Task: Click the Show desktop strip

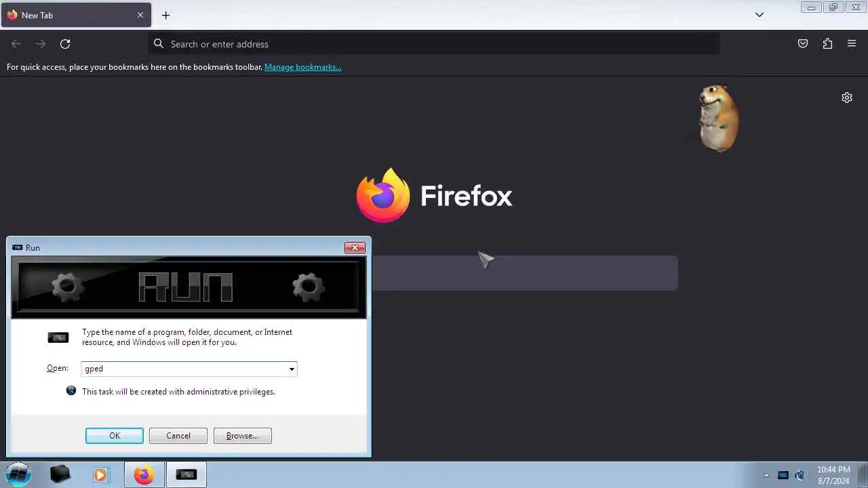Action: [x=863, y=474]
